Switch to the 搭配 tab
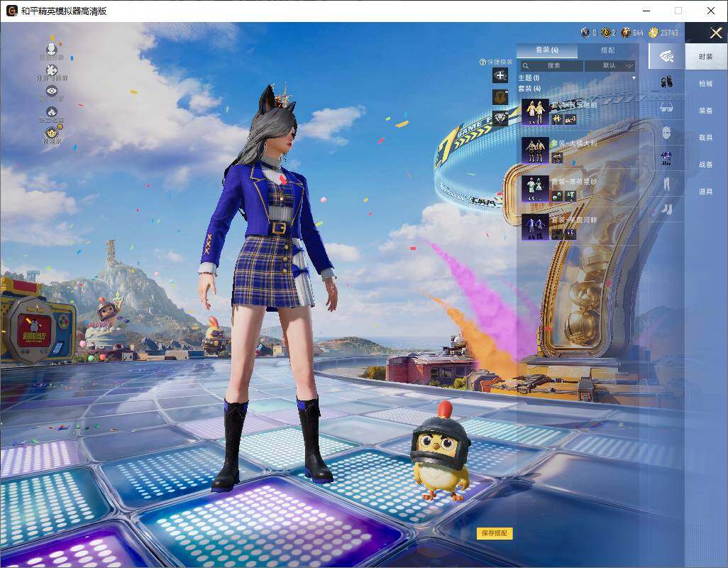Image resolution: width=728 pixels, height=568 pixels. coord(608,50)
